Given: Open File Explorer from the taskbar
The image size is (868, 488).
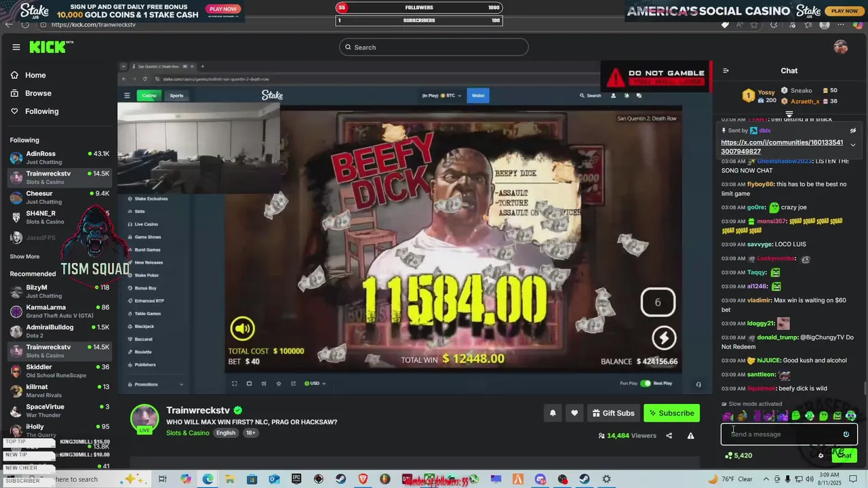Looking at the screenshot, I should click(x=230, y=479).
